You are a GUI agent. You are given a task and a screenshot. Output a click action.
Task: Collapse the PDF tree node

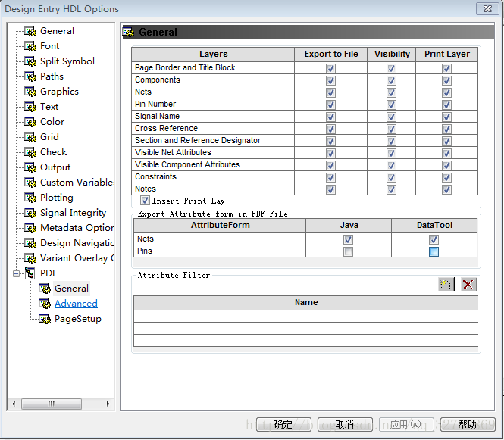tap(16, 273)
